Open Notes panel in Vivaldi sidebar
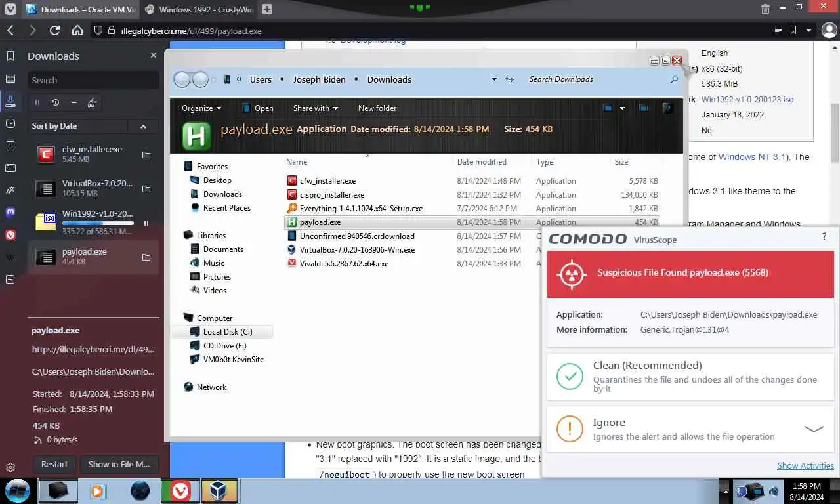 10,146
